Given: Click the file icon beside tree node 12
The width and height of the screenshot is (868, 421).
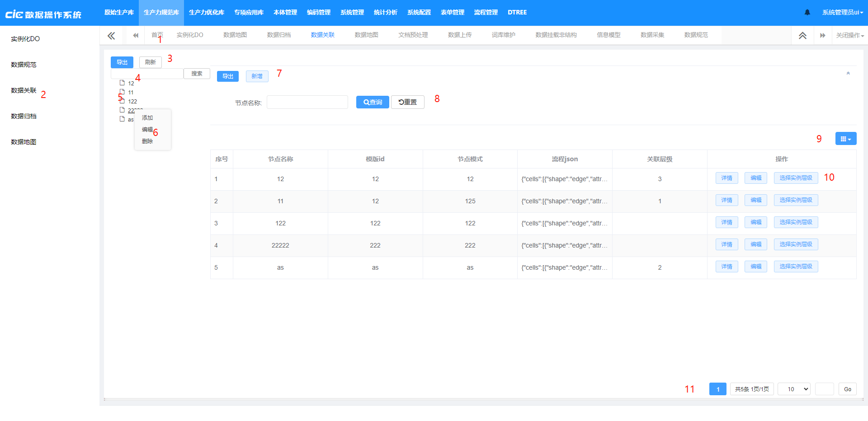Looking at the screenshot, I should point(122,83).
